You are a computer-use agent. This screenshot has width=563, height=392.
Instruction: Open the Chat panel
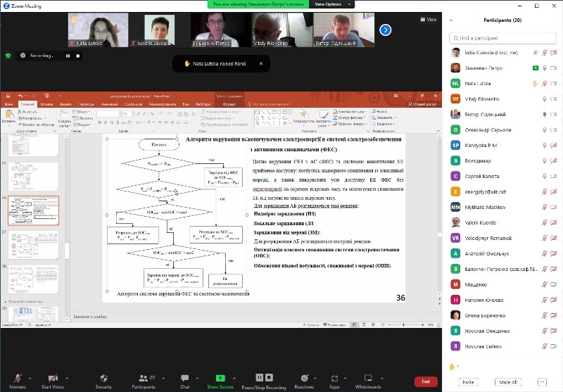point(185,381)
